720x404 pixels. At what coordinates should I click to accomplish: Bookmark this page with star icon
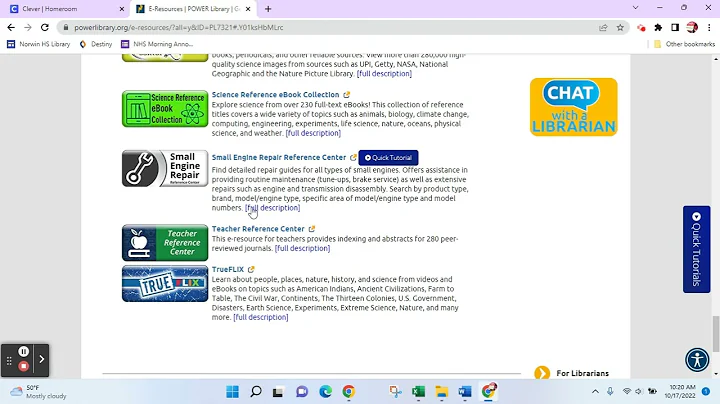[620, 28]
